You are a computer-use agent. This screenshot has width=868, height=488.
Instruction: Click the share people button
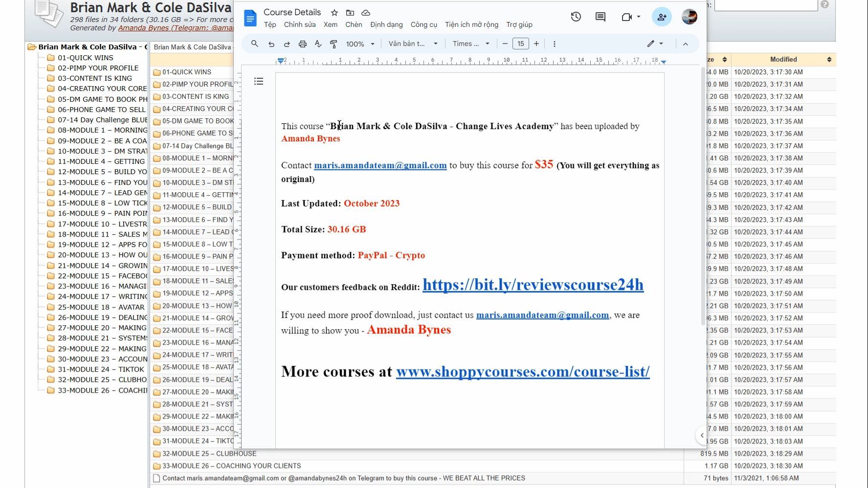click(662, 17)
